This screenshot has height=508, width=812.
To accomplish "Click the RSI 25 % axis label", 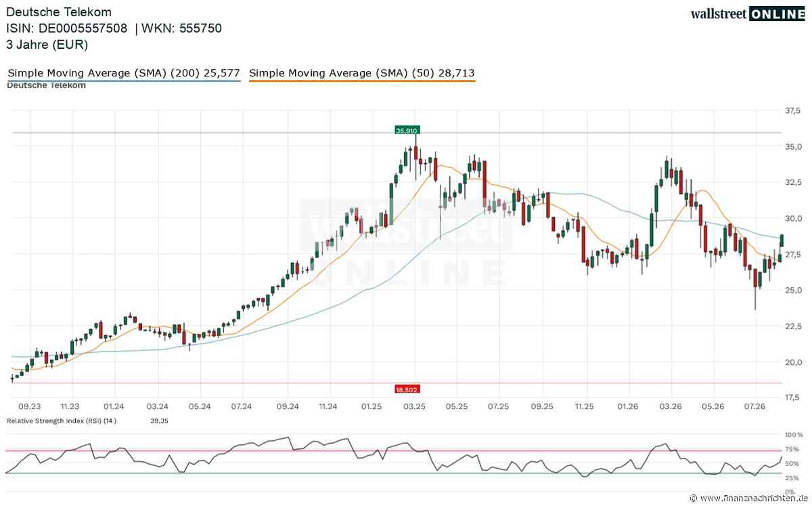I will click(x=792, y=478).
